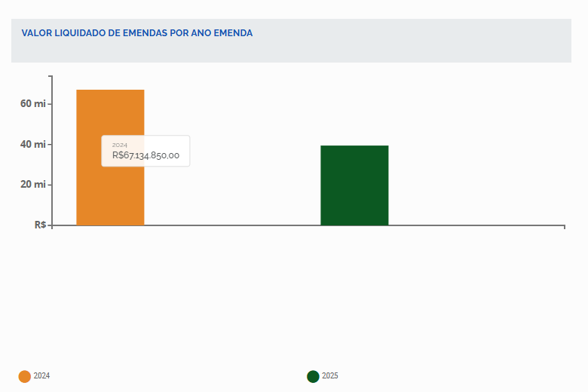Click the x-axis baseline between the bars

click(x=234, y=225)
